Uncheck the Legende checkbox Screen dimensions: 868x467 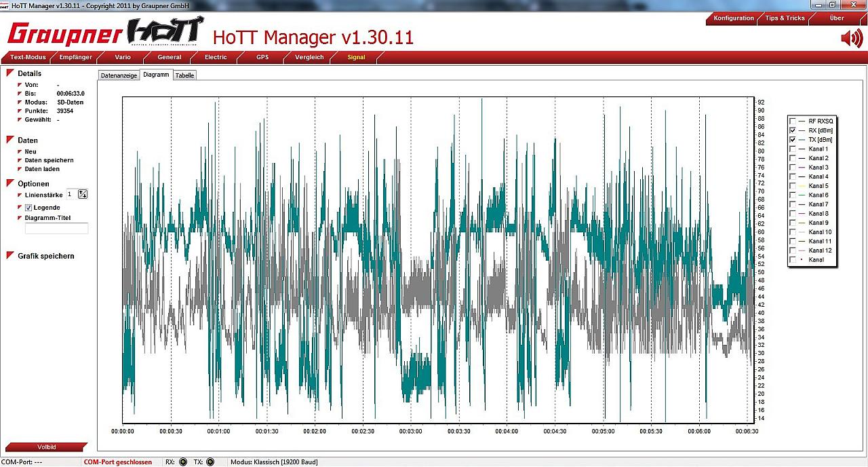[28, 208]
